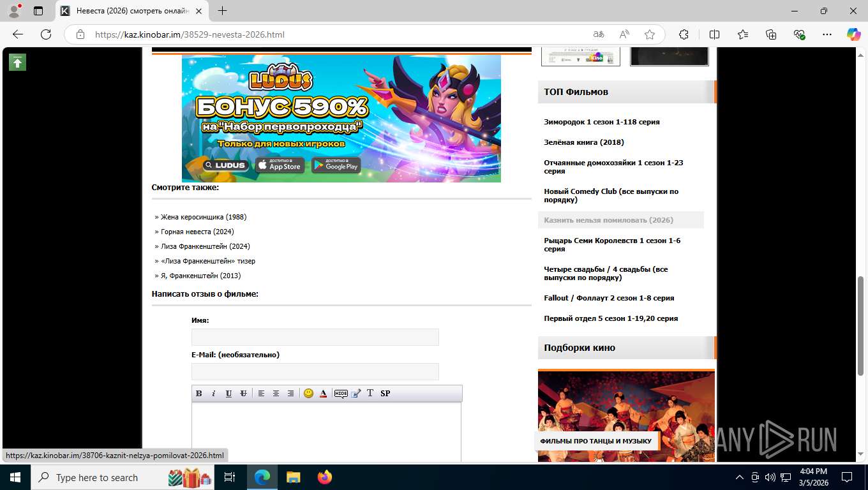Screen dimensions: 868x490
Task: Open the Collections panel
Action: [771, 34]
